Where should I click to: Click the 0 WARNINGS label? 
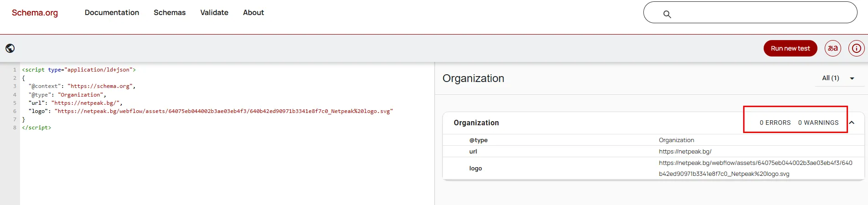[x=818, y=123]
